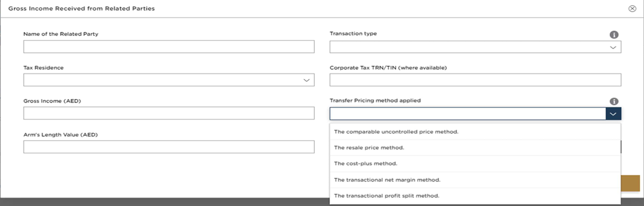This screenshot has width=644, height=206.
Task: Focus the Corporate Tax TRN/TIN input
Action: pyautogui.click(x=475, y=80)
